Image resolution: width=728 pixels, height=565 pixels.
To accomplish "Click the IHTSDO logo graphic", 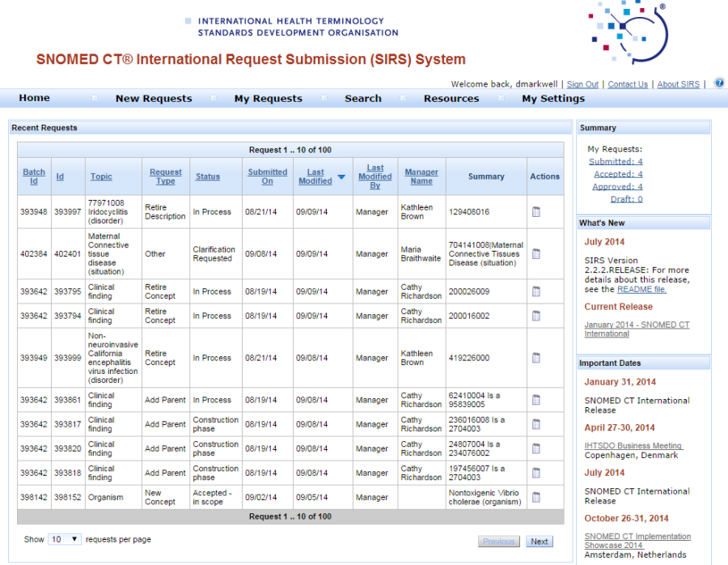I will [x=628, y=32].
